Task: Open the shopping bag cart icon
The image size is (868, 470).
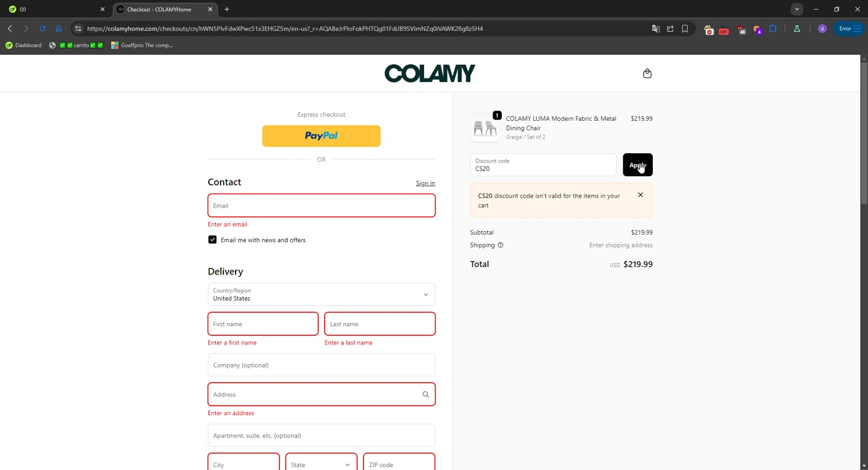Action: pyautogui.click(x=647, y=73)
